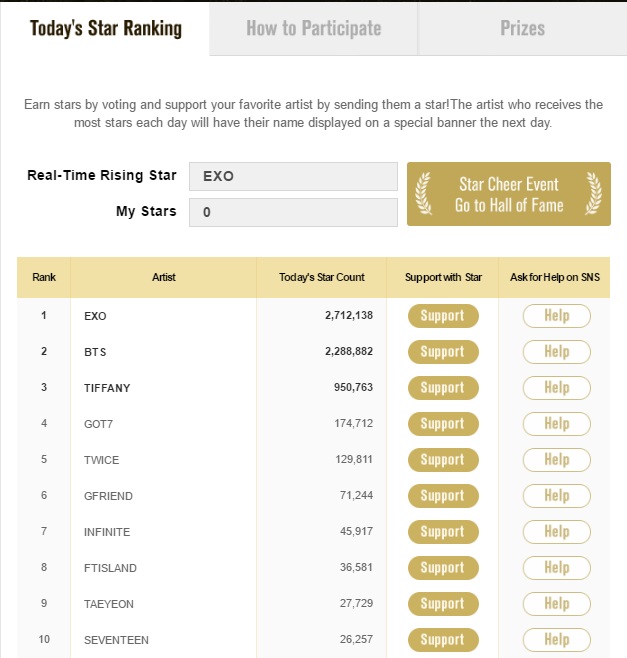Support BTS with a star
This screenshot has width=627, height=658.
pyautogui.click(x=443, y=352)
